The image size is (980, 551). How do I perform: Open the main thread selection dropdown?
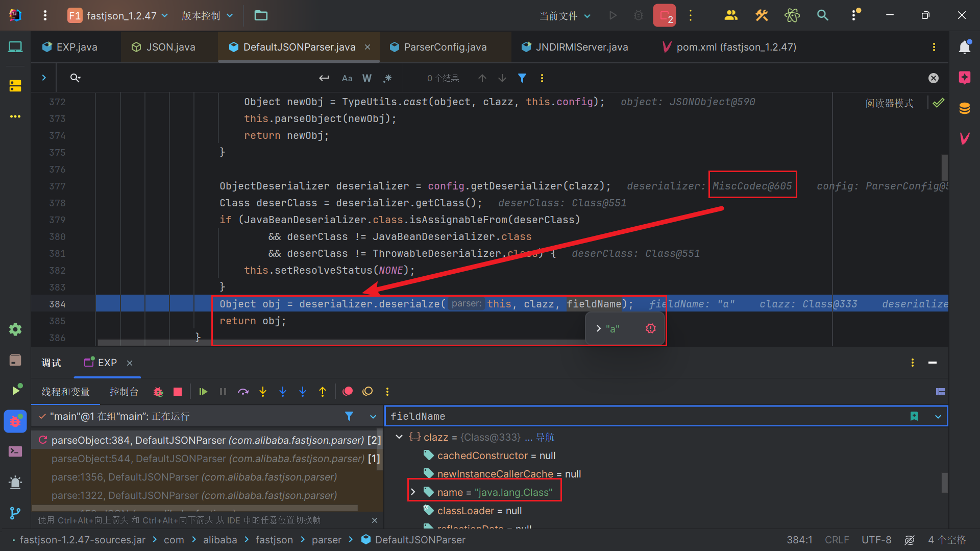373,417
